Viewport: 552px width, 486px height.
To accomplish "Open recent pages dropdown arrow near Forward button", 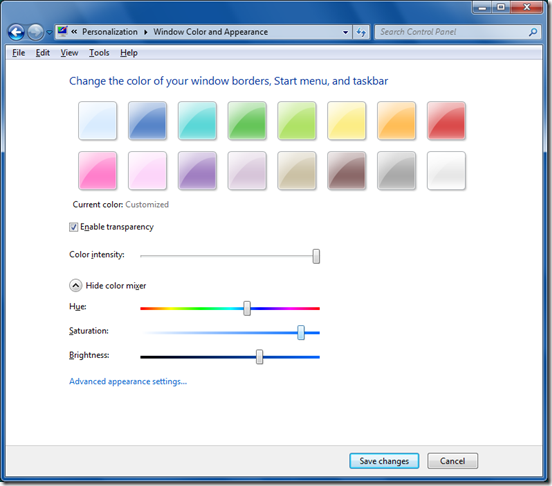I will click(49, 32).
